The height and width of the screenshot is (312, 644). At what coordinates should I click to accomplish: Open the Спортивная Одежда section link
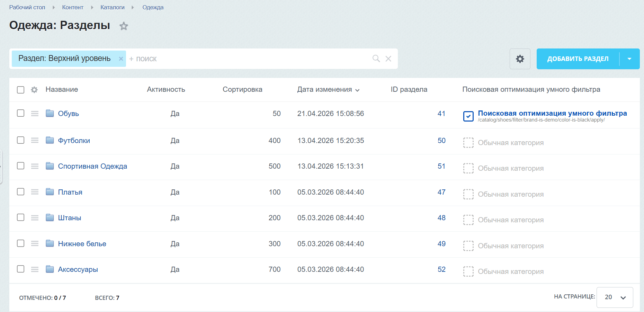click(x=92, y=166)
